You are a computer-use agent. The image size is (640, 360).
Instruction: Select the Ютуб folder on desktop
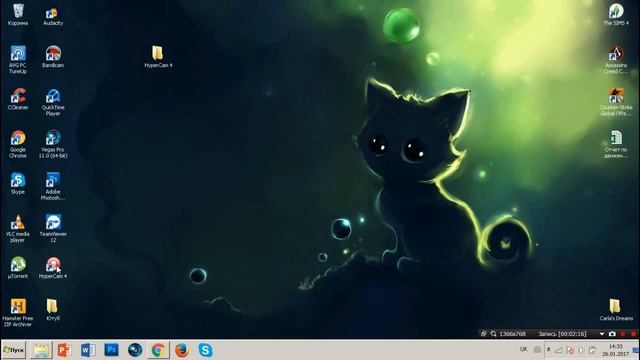click(52, 310)
